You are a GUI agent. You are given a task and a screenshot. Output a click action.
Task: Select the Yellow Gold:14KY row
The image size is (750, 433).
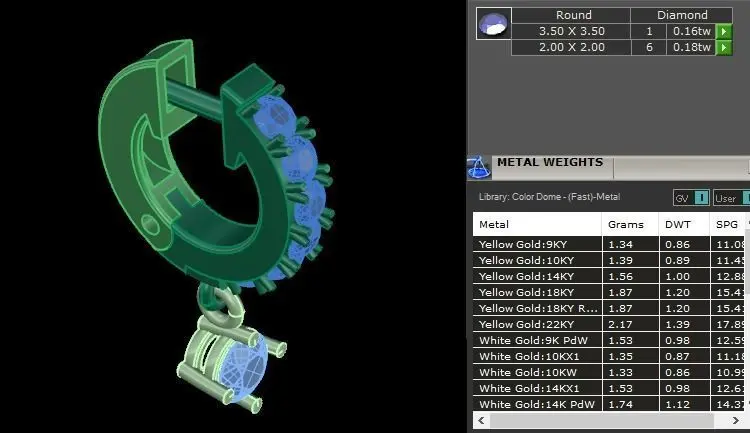(609, 276)
